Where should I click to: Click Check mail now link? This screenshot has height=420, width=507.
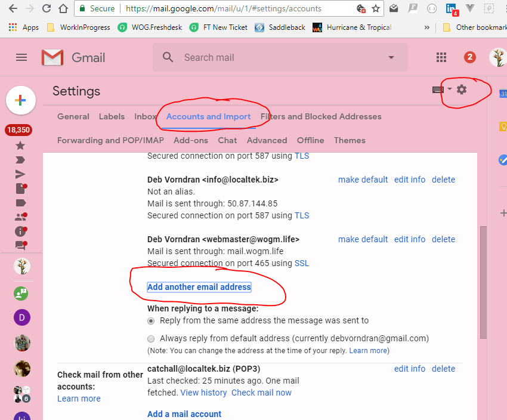pos(262,393)
